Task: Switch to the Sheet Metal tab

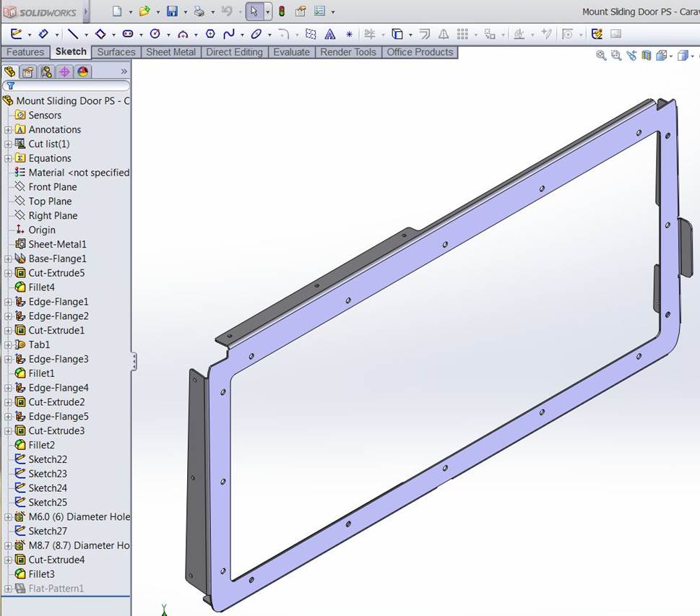Action: click(170, 52)
